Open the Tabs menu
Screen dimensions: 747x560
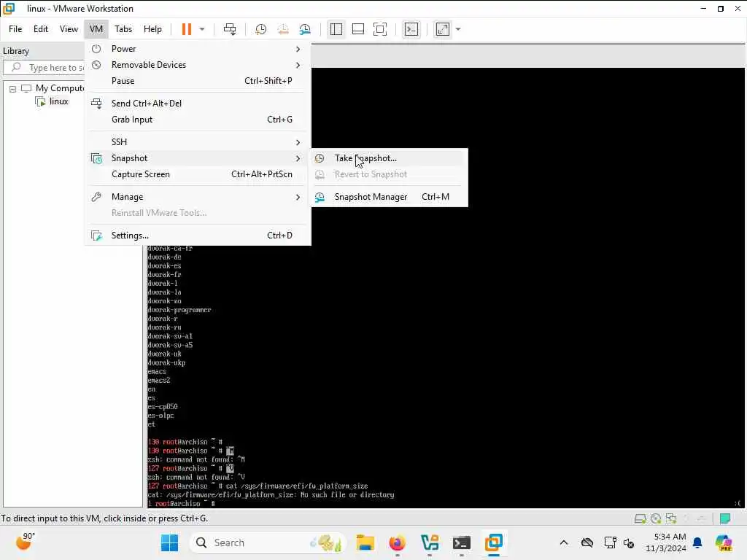click(x=123, y=29)
